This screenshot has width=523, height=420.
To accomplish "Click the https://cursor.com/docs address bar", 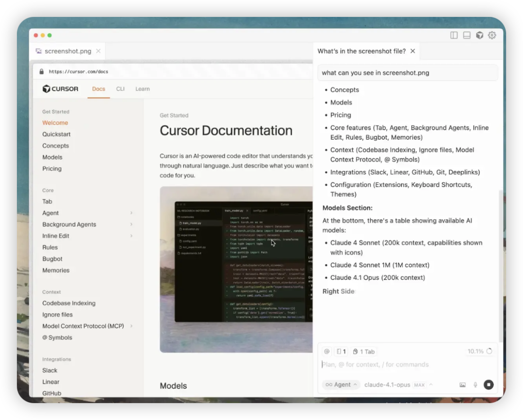I will click(x=78, y=71).
